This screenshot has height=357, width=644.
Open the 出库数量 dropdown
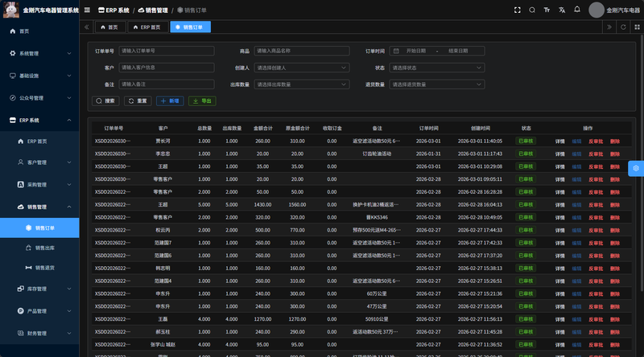(x=302, y=84)
